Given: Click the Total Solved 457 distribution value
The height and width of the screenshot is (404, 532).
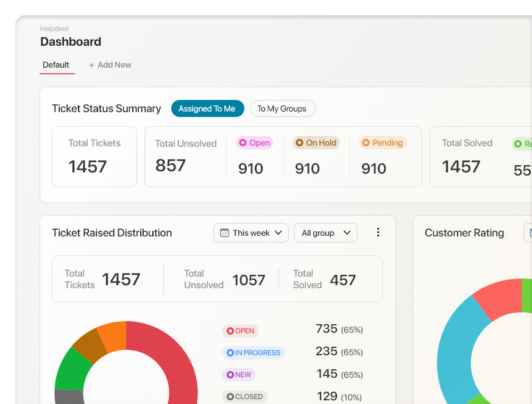Looking at the screenshot, I should pyautogui.click(x=342, y=280).
